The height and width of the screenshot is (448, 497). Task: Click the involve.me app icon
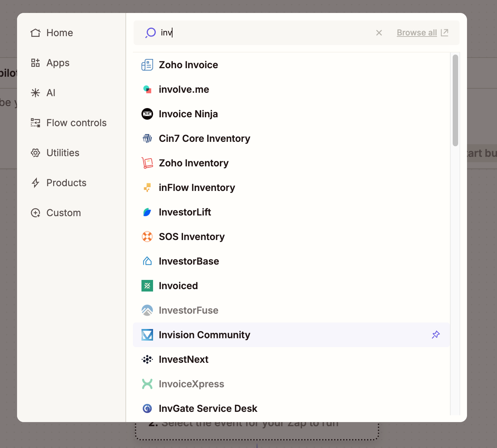tap(147, 89)
